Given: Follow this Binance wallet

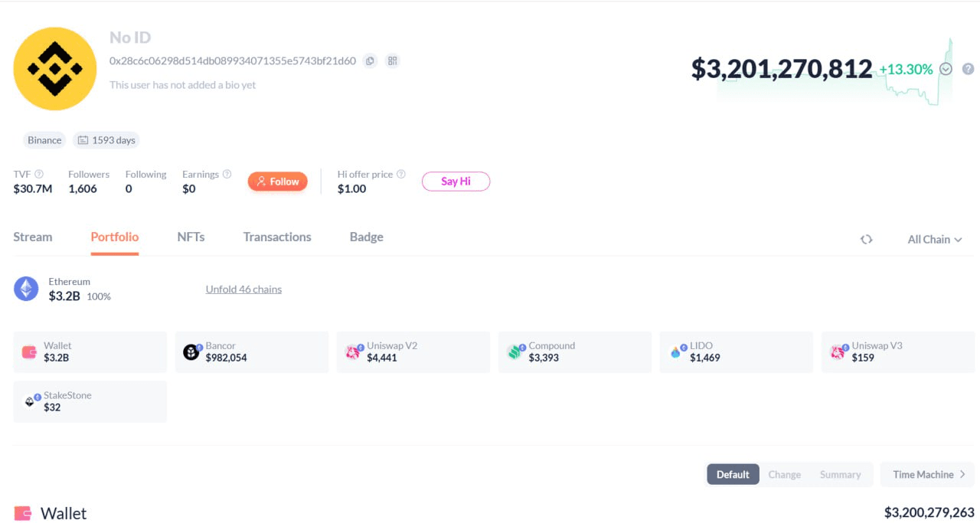Looking at the screenshot, I should pos(277,181).
